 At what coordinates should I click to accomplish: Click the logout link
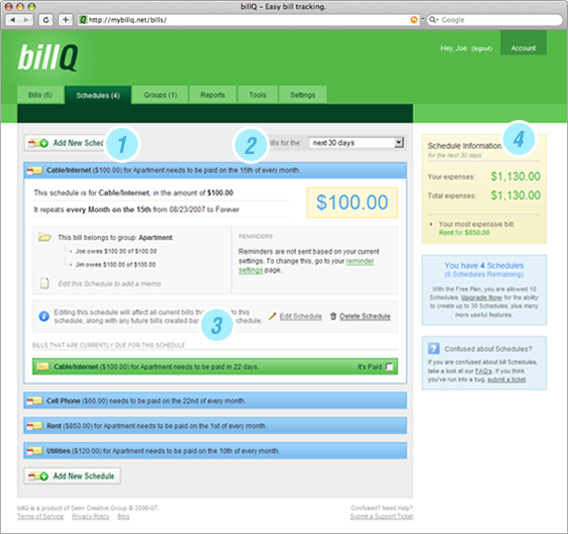pyautogui.click(x=482, y=49)
